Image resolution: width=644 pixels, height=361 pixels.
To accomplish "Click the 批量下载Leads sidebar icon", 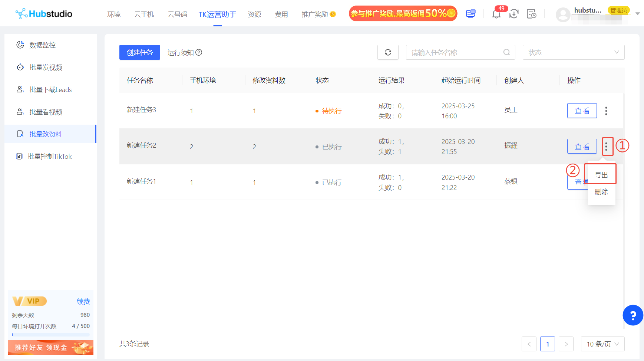I will [20, 89].
